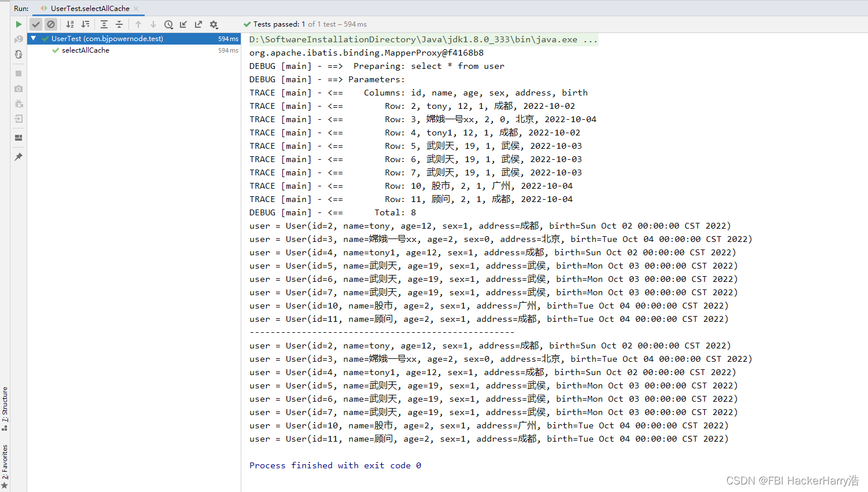This screenshot has width=868, height=492.
Task: Click the dashed separator line in console output
Action: point(382,332)
